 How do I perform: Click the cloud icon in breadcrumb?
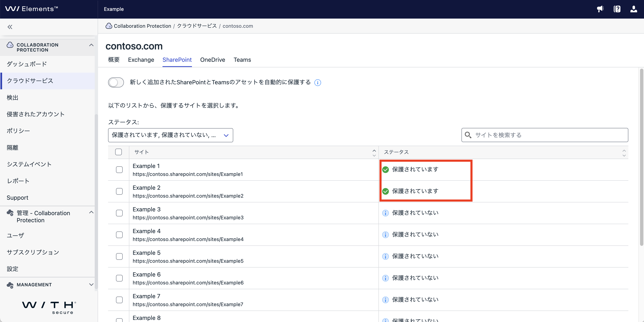109,26
